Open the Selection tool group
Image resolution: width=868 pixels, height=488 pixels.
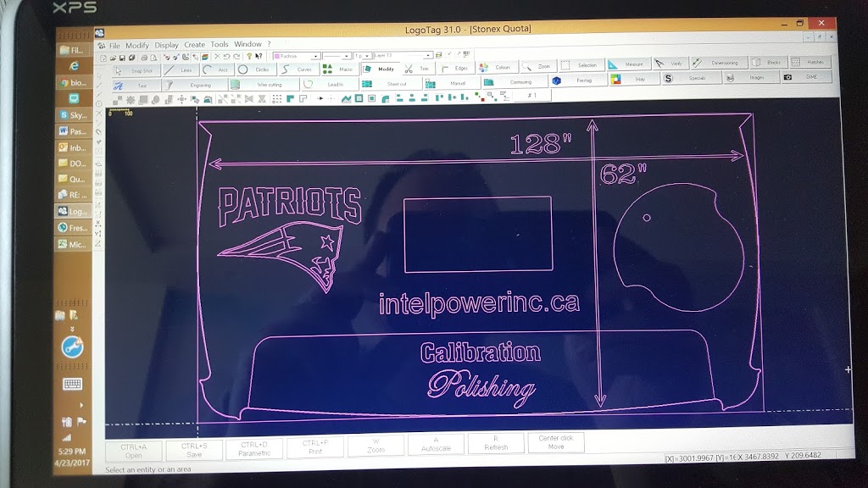coord(581,65)
